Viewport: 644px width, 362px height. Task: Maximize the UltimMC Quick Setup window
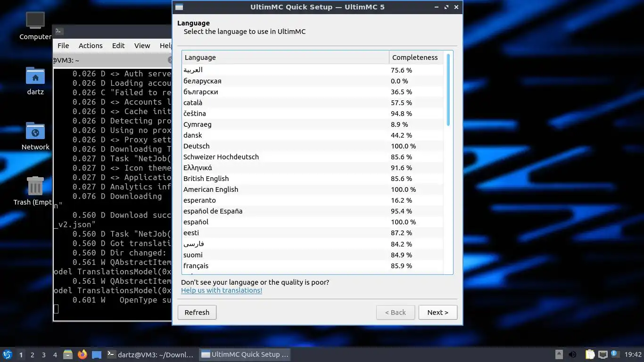click(446, 7)
